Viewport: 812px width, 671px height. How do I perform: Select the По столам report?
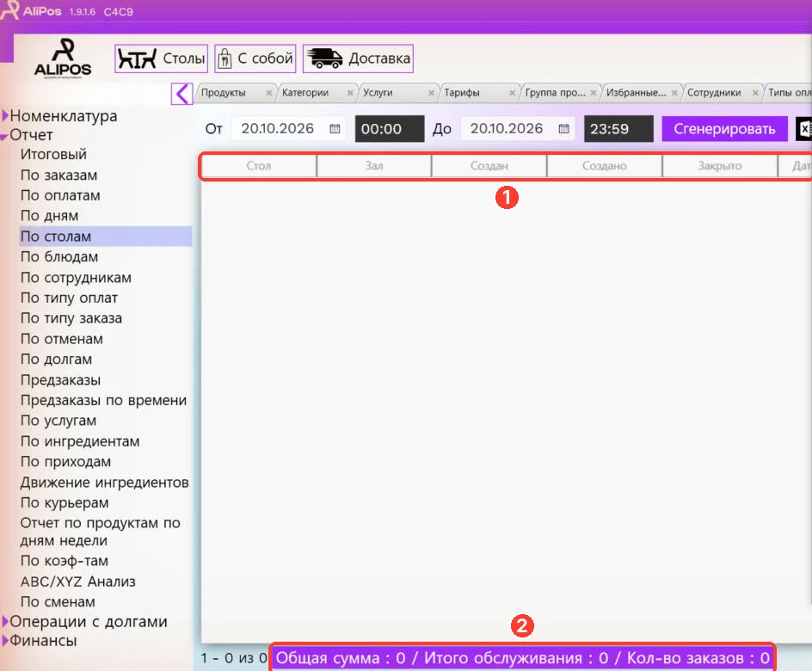(106, 236)
